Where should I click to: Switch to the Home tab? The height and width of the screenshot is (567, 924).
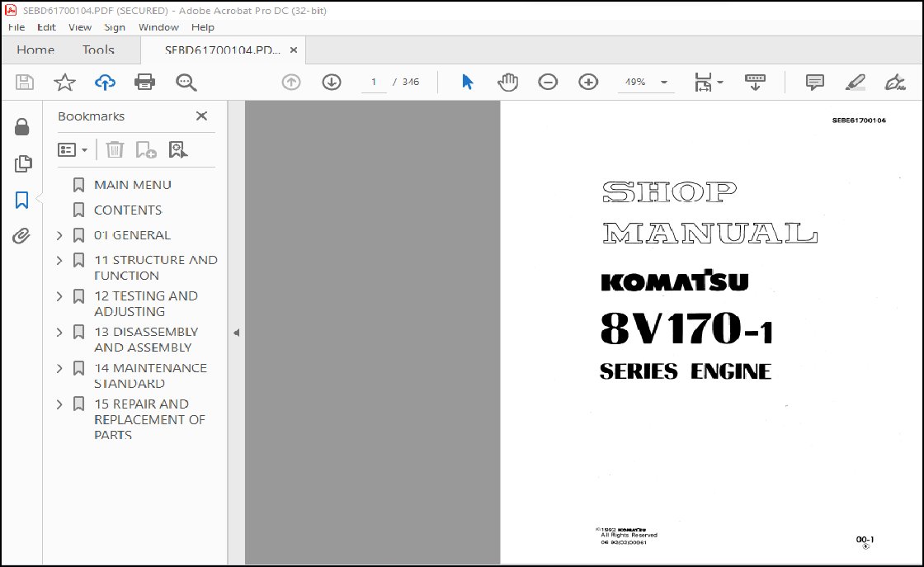pyautogui.click(x=35, y=50)
